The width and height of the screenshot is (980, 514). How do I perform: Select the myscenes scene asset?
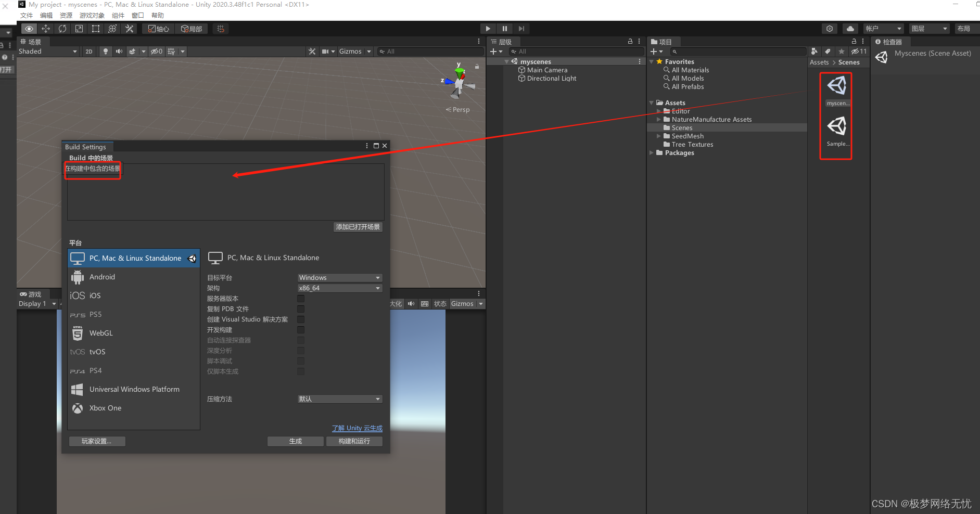[x=837, y=91]
